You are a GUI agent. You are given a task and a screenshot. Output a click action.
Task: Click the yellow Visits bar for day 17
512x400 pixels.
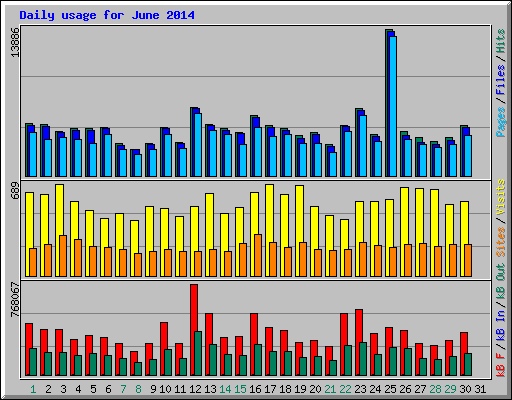coord(270,213)
